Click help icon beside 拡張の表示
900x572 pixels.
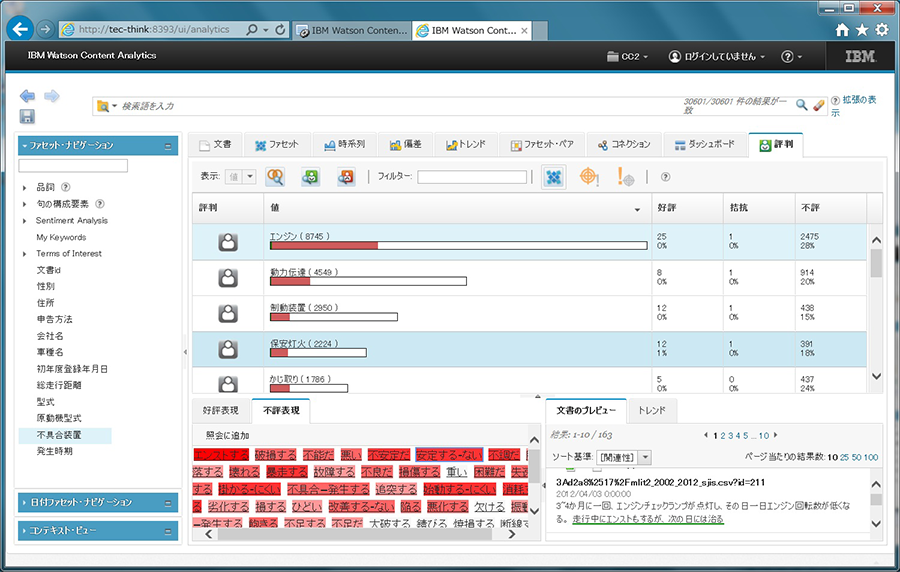(x=835, y=100)
